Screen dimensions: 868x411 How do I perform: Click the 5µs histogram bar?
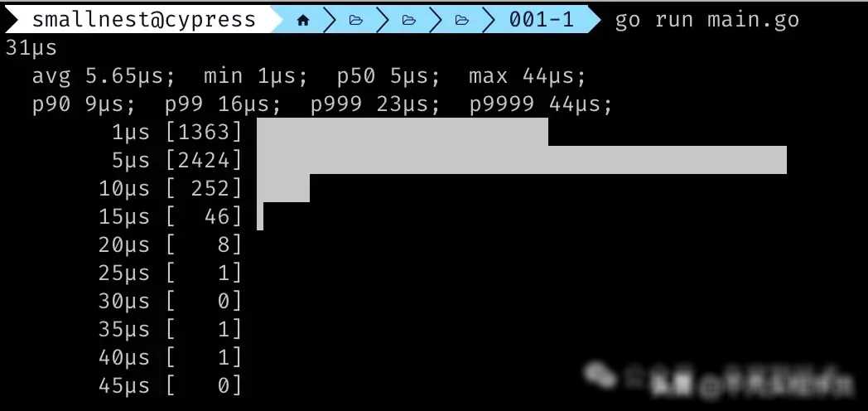(x=522, y=160)
